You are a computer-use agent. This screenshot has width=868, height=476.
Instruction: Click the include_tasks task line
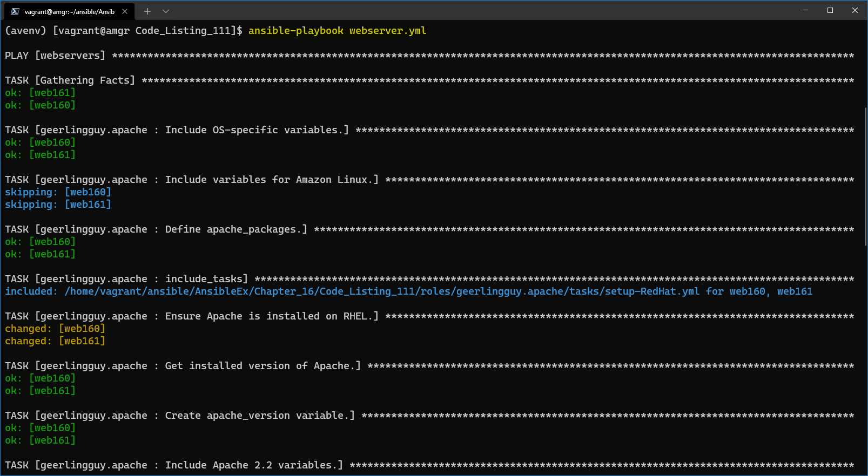429,279
